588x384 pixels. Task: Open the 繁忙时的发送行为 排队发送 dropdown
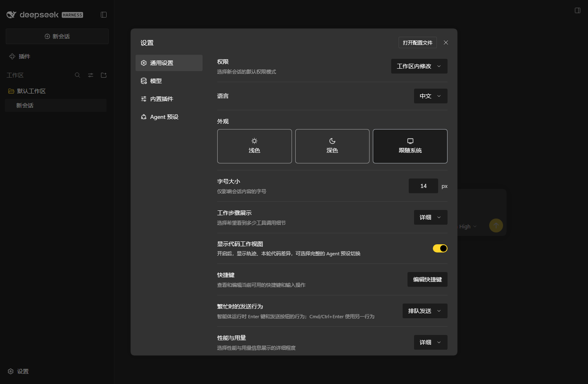pos(425,311)
